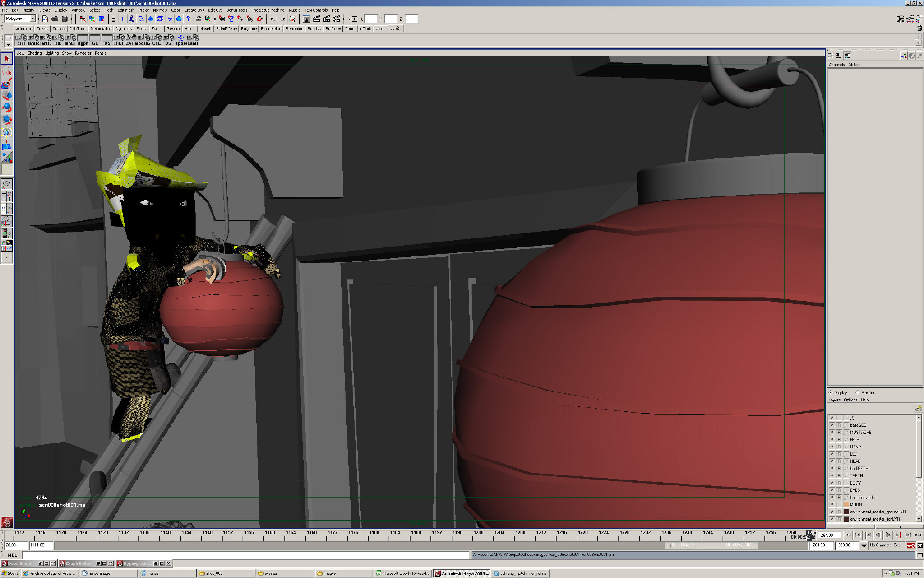
Task: Open the shelf menu arrow below shelf tab icon
Action: pos(8,44)
